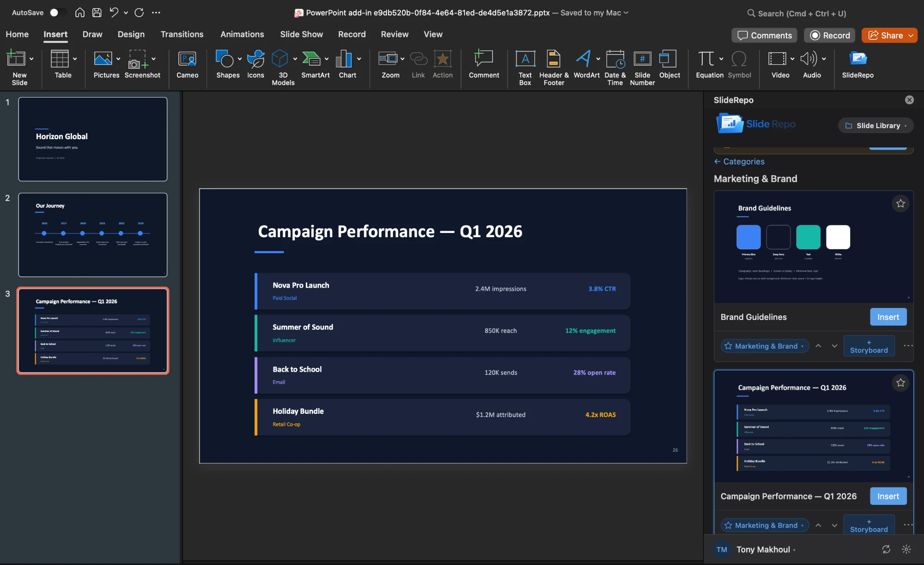The width and height of the screenshot is (924, 565).
Task: Open Header & Footer settings
Action: click(x=553, y=59)
